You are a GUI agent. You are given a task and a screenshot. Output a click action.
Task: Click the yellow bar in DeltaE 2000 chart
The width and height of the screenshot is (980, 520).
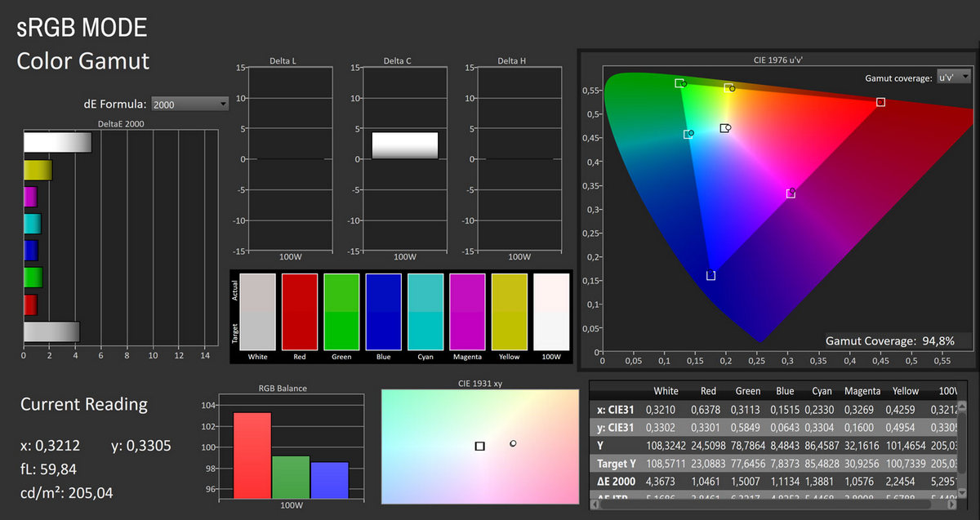click(x=38, y=170)
